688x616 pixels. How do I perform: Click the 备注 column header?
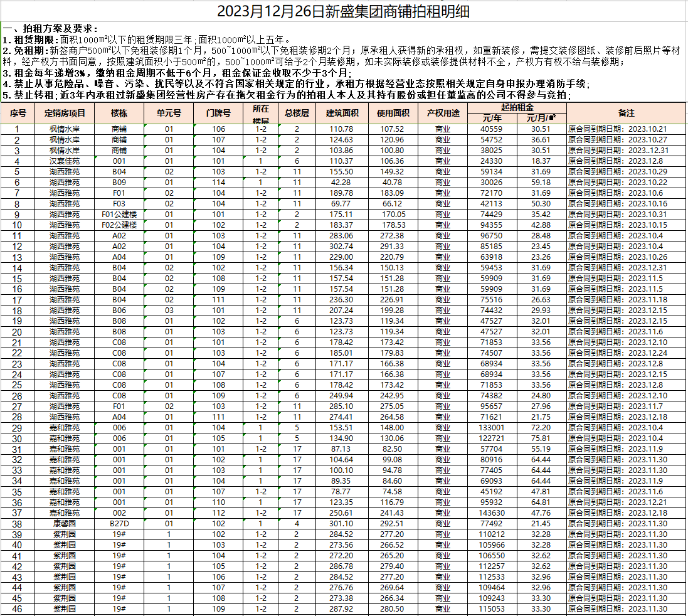coord(626,113)
